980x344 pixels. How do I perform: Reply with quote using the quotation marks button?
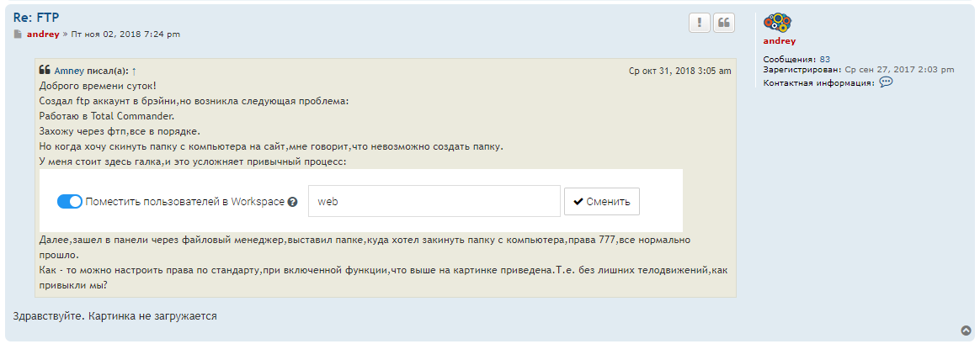(x=724, y=23)
